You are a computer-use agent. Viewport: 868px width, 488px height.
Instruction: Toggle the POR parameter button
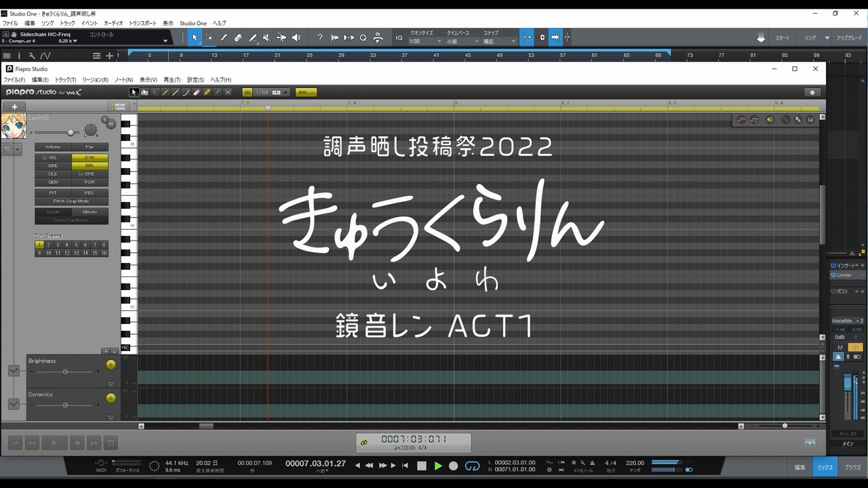[x=90, y=182]
